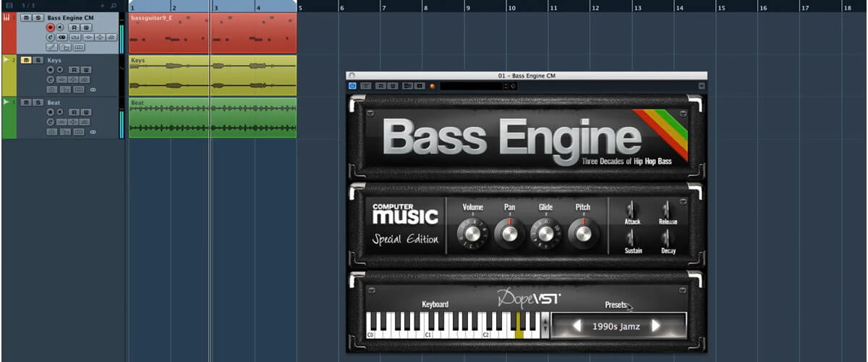This screenshot has width=868, height=362.
Task: Click bar 5 on the timeline ruler
Action: tap(301, 7)
